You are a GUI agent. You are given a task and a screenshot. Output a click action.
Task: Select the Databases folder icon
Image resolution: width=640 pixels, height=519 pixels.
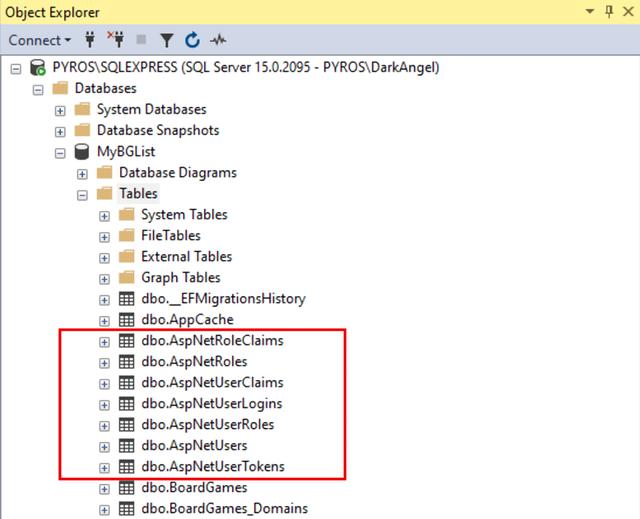pyautogui.click(x=60, y=88)
